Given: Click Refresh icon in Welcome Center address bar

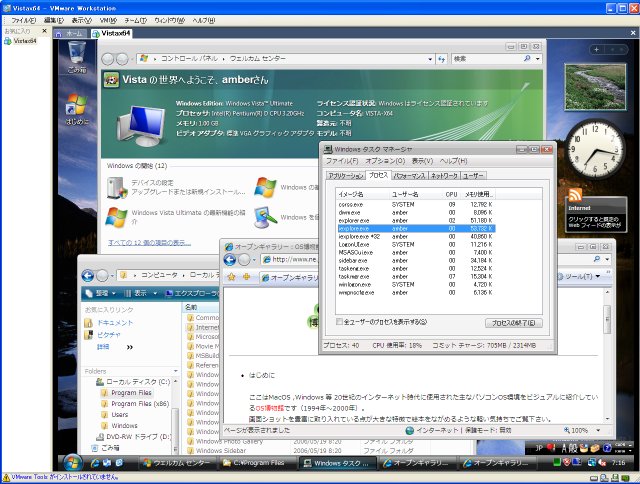Looking at the screenshot, I should 442,59.
